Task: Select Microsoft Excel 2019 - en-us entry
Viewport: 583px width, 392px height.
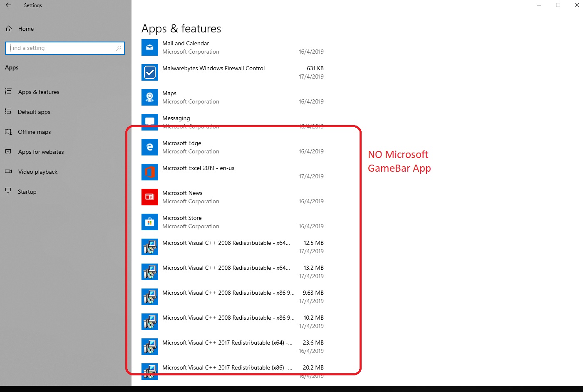Action: [x=233, y=172]
